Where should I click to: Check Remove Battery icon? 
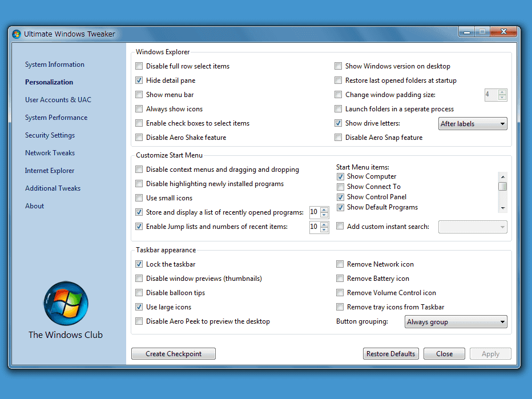click(x=340, y=278)
